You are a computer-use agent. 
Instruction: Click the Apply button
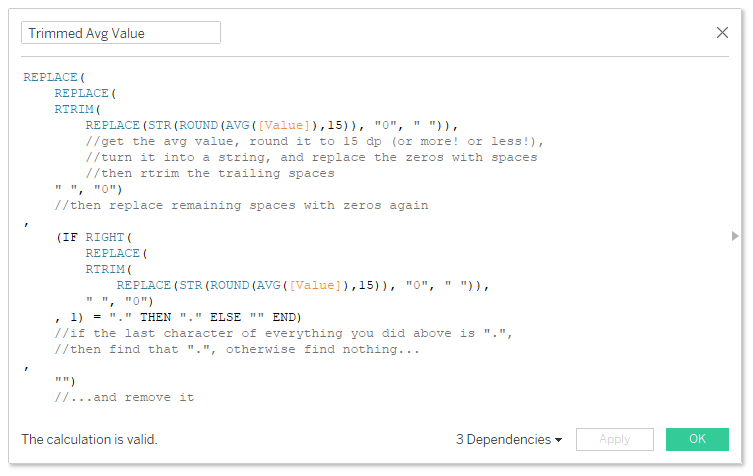[x=615, y=439]
